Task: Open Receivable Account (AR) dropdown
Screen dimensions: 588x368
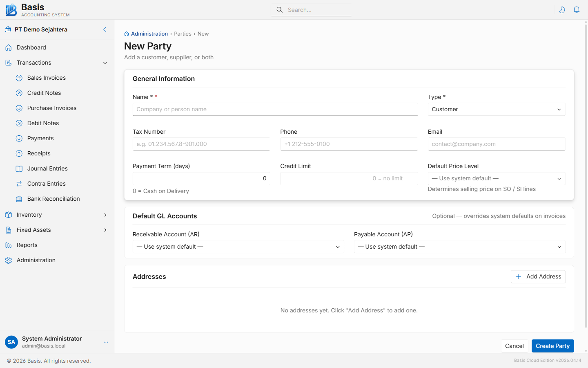Action: coord(238,247)
